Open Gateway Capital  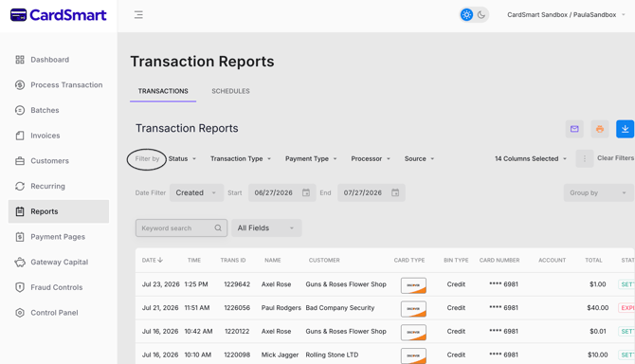[x=59, y=262]
